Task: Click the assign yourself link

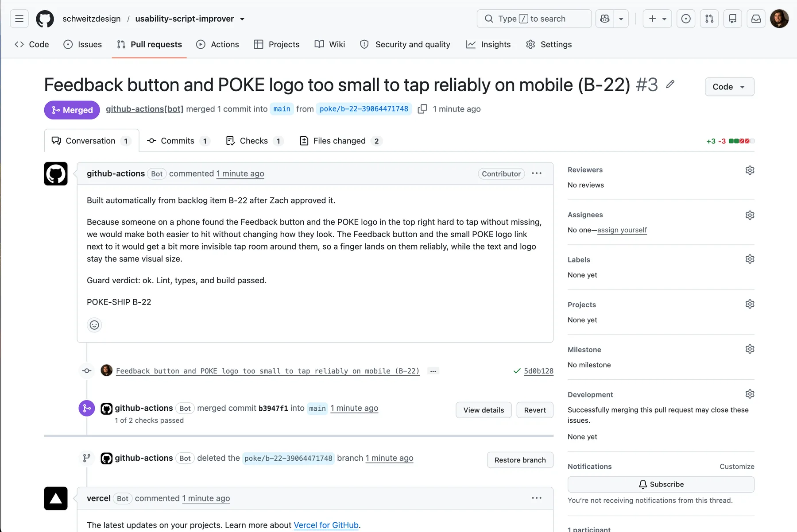Action: 622,230
